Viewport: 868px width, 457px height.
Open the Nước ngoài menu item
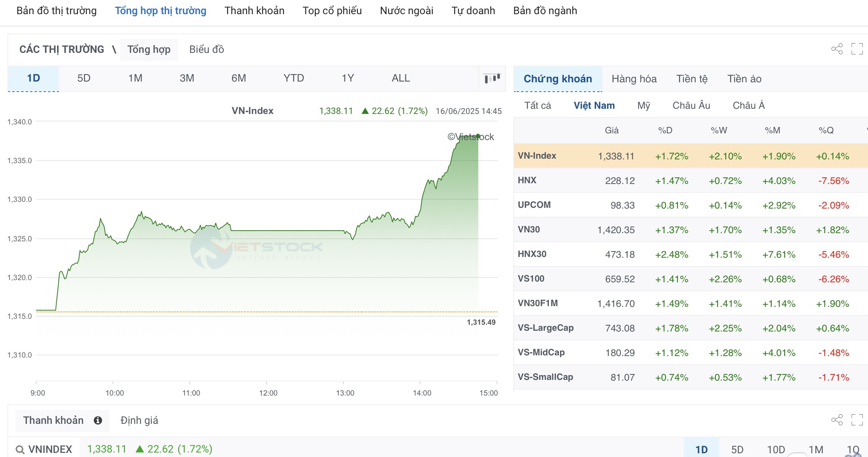click(x=406, y=11)
